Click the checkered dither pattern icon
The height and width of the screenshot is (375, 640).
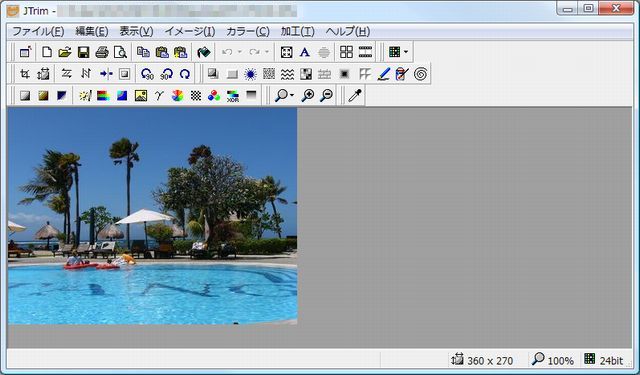(x=196, y=95)
